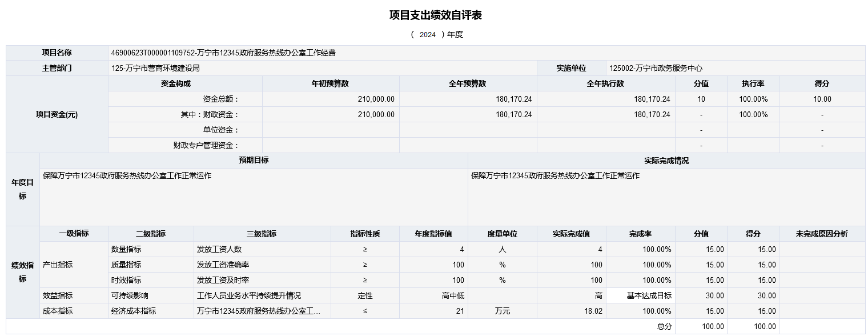Click the truncated 万宁市12345政府服务热线办公室工… indicator name
Image resolution: width=868 pixels, height=336 pixels.
tap(262, 311)
